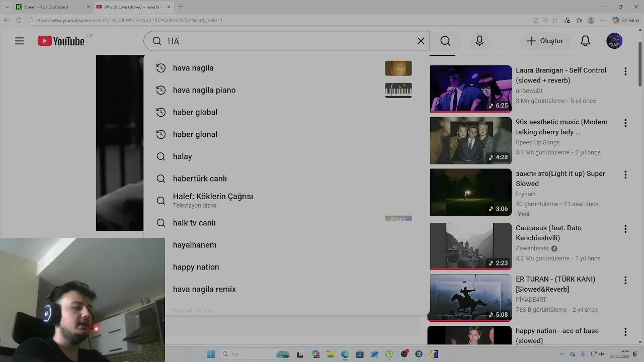The width and height of the screenshot is (644, 362).
Task: Choose the 'haber global' history suggestion
Action: pos(287,112)
